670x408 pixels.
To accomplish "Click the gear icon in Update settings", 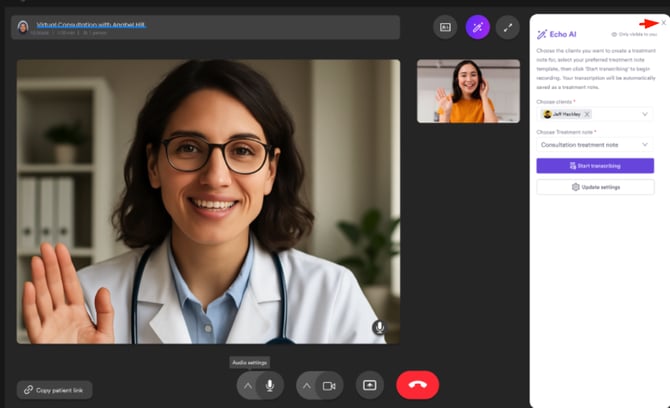I will click(x=575, y=187).
